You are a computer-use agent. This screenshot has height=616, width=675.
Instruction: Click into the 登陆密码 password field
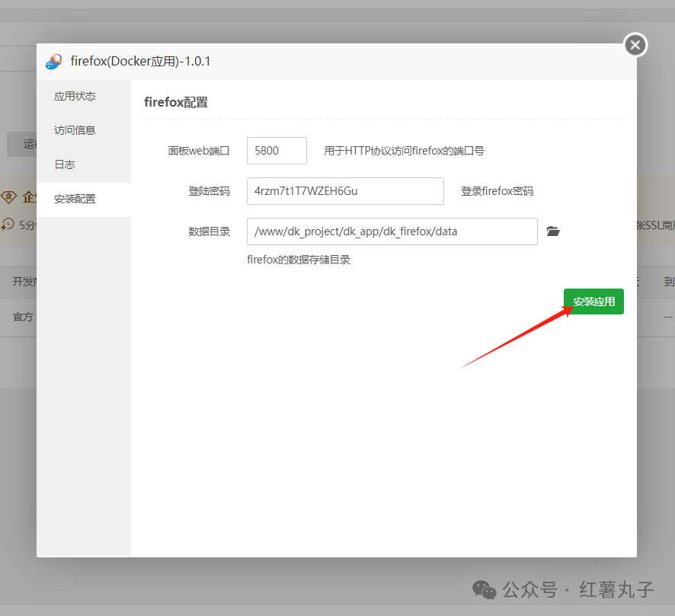pos(345,191)
